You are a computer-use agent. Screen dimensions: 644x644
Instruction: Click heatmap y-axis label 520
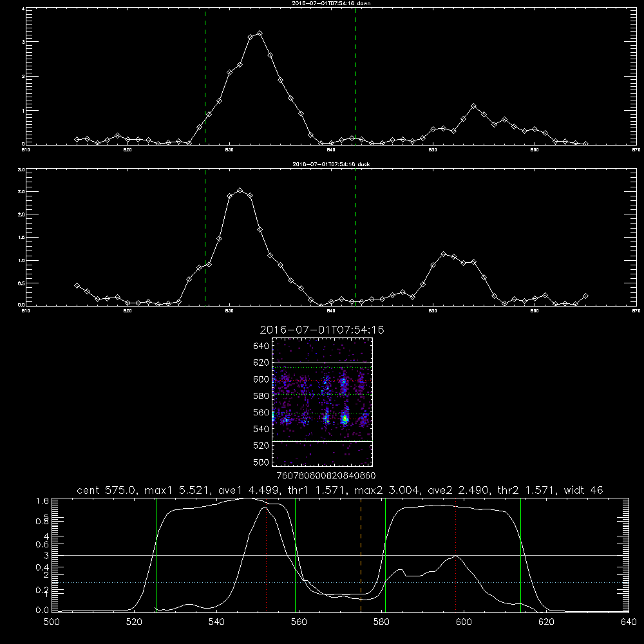tap(261, 446)
